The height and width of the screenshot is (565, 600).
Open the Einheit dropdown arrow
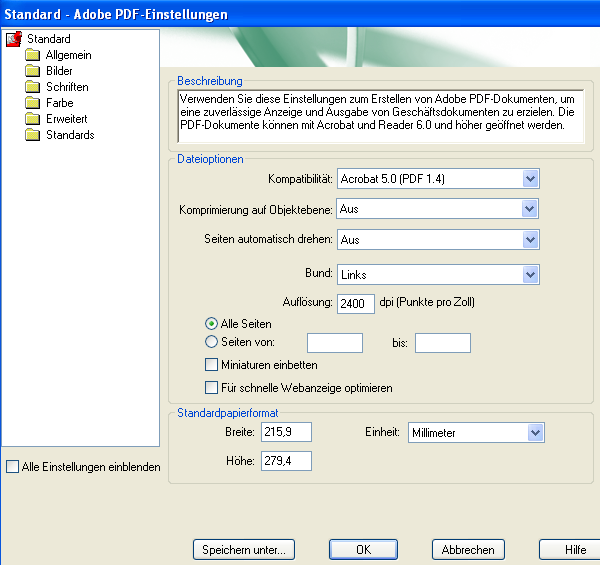535,433
